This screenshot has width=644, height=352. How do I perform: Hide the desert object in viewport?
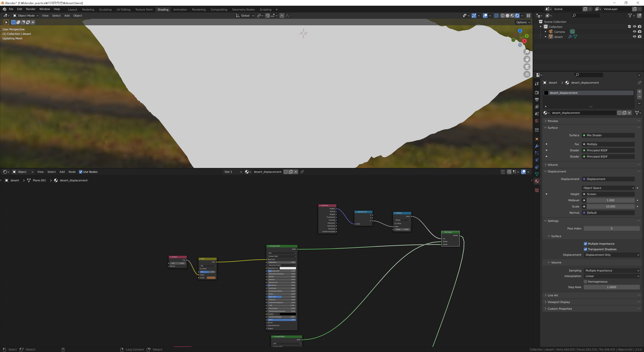pyautogui.click(x=634, y=37)
